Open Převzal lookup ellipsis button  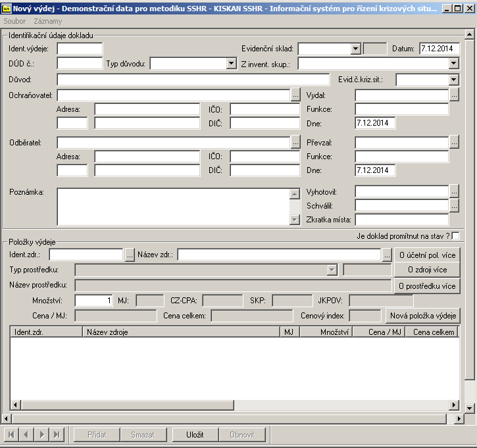[454, 142]
